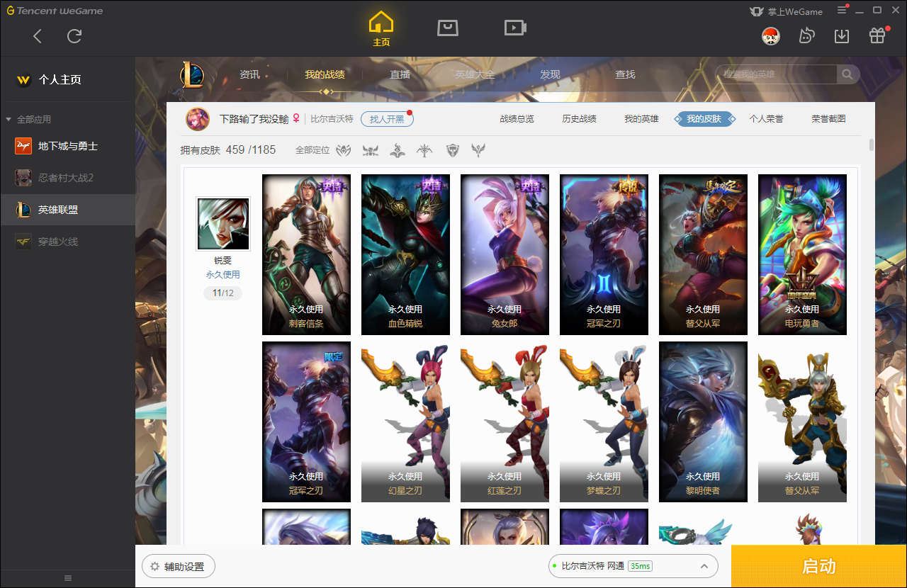
Task: Select 穿越火线 in the game list
Action: [x=67, y=242]
